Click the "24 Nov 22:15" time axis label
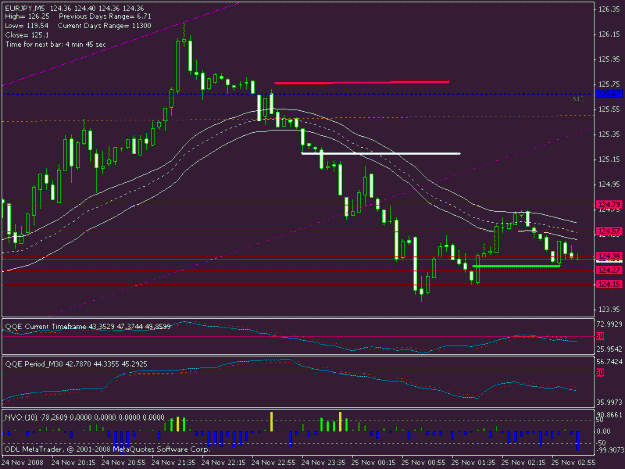This screenshot has height=469, width=625. [224, 462]
